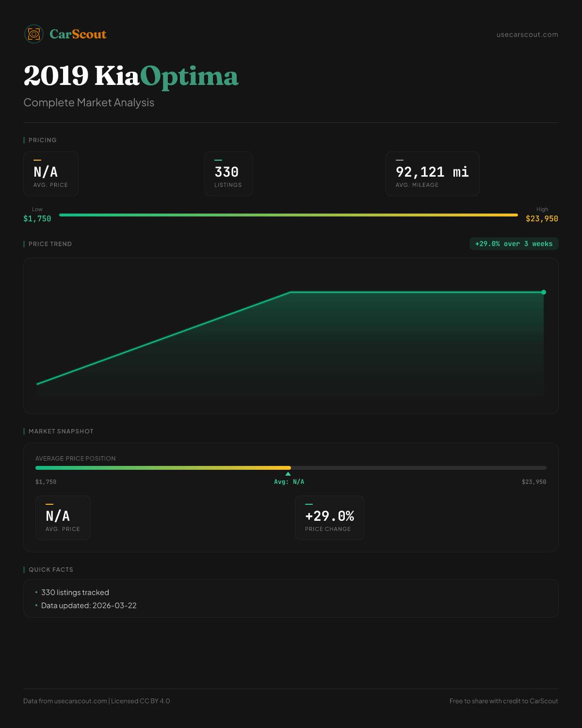The image size is (582, 728).
Task: Click the 330 listings tracked bullet item
Action: (x=75, y=593)
